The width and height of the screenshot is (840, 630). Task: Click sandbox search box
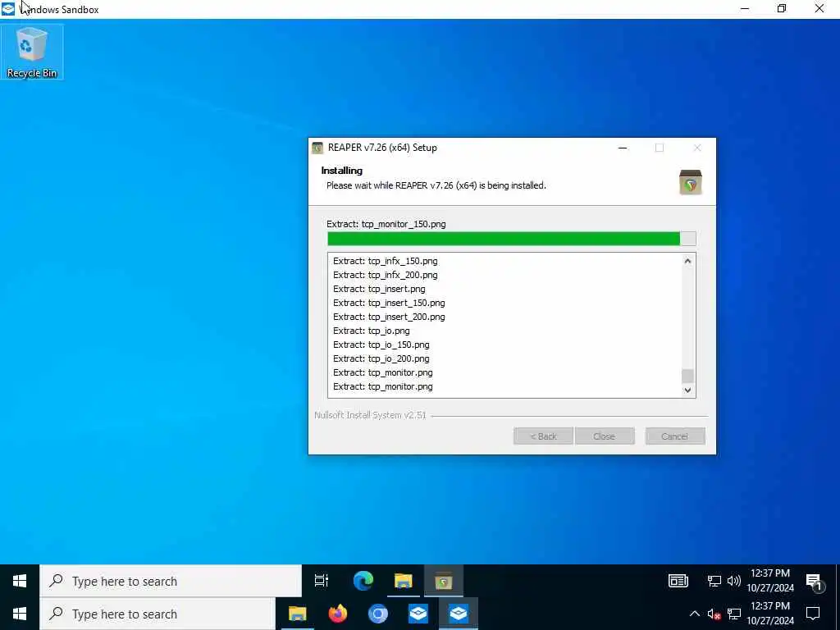click(x=171, y=581)
